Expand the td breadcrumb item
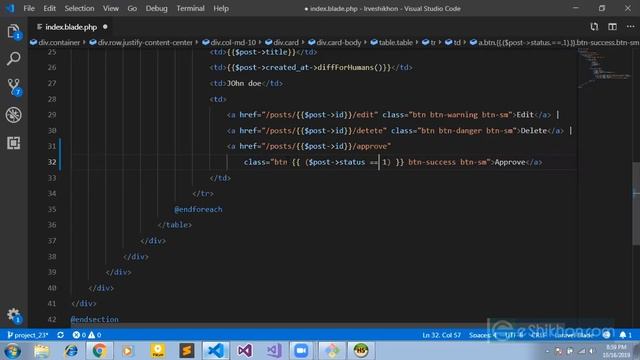The image size is (640, 360). point(453,42)
